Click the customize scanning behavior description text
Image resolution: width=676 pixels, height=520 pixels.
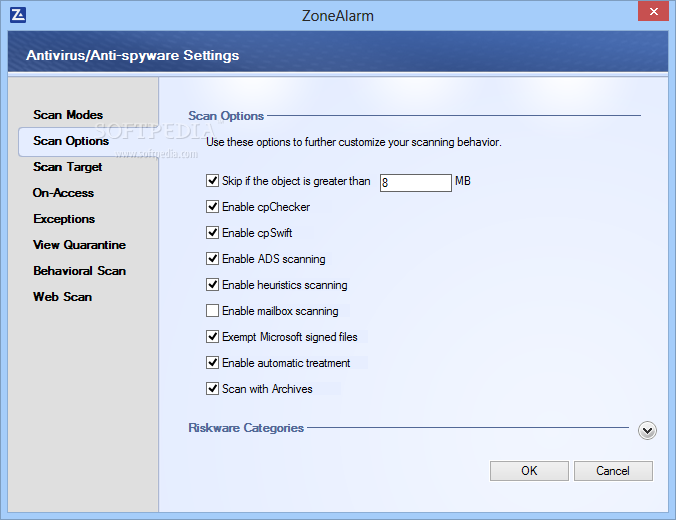click(354, 142)
